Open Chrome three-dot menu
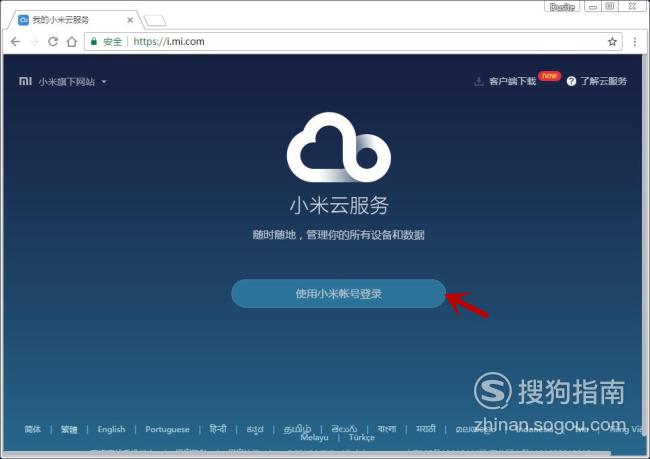The image size is (650, 459). (x=635, y=41)
